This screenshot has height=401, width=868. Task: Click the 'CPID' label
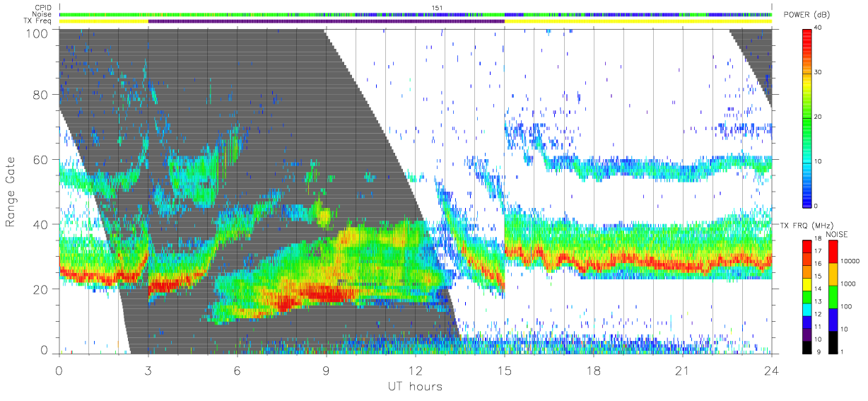(43, 7)
